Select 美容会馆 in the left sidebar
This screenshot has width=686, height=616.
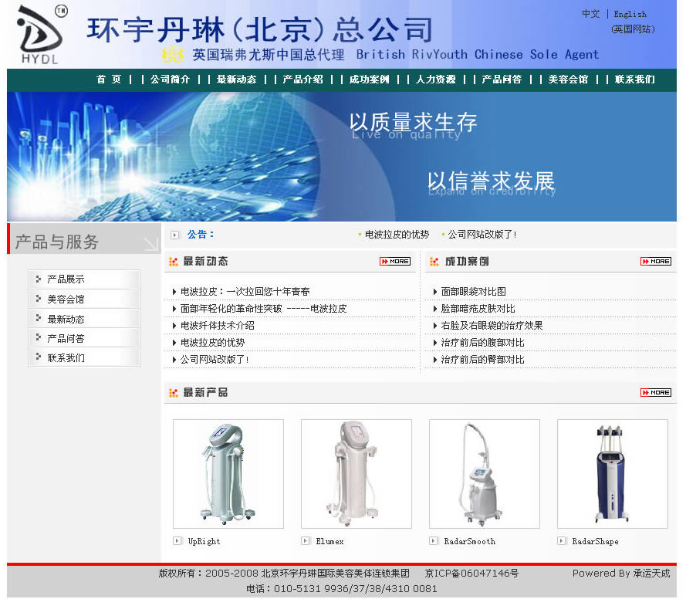[x=66, y=300]
